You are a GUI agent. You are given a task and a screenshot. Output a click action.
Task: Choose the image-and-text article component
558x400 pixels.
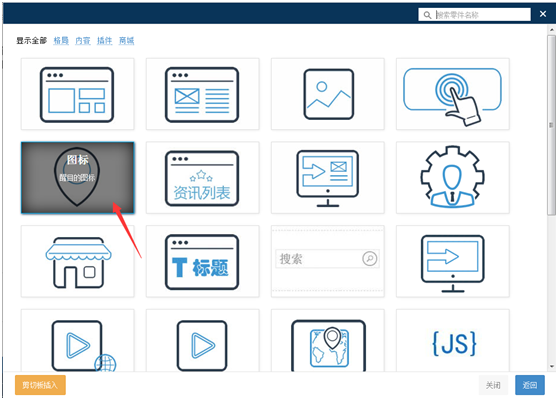[x=202, y=94]
